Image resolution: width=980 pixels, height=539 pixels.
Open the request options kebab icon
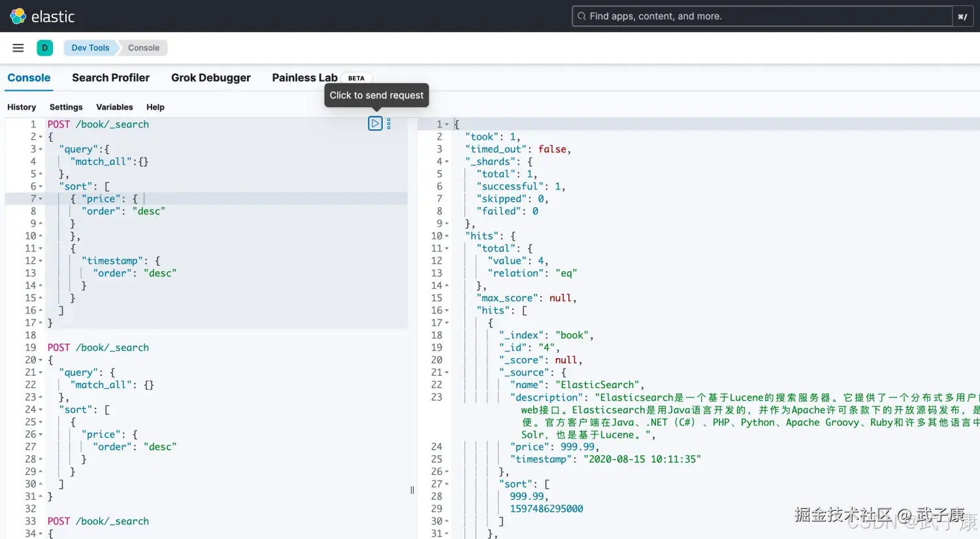click(x=389, y=123)
